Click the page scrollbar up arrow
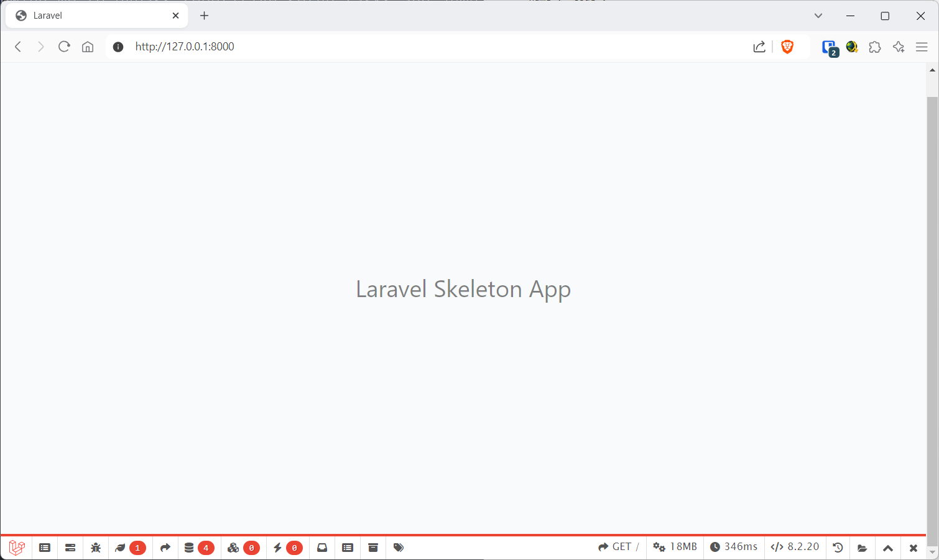 (932, 70)
